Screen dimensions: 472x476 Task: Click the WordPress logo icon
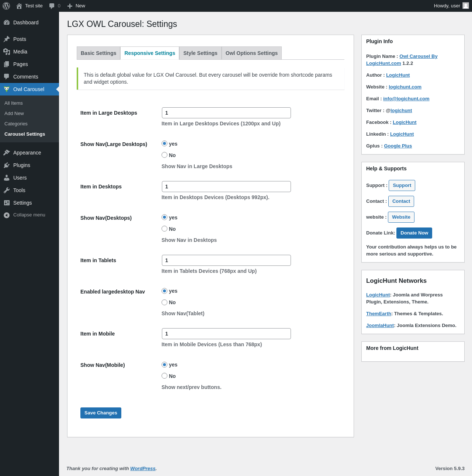point(6,6)
